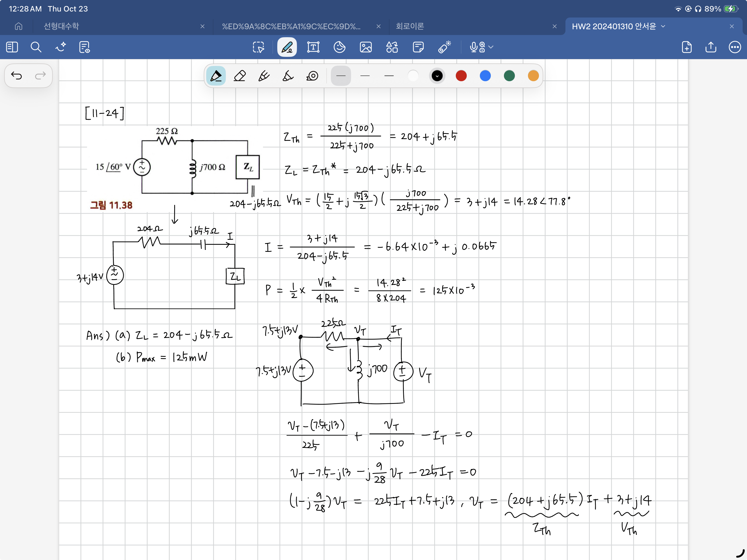Switch to the 회로이론 tab

click(410, 26)
